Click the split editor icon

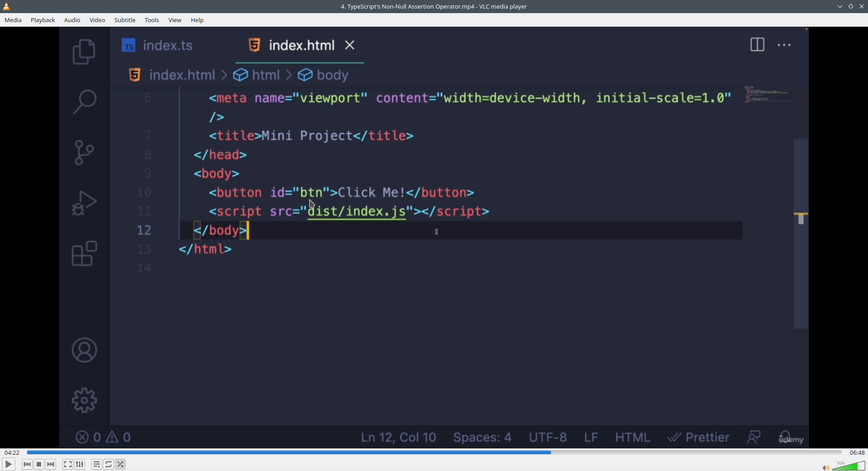(x=757, y=45)
